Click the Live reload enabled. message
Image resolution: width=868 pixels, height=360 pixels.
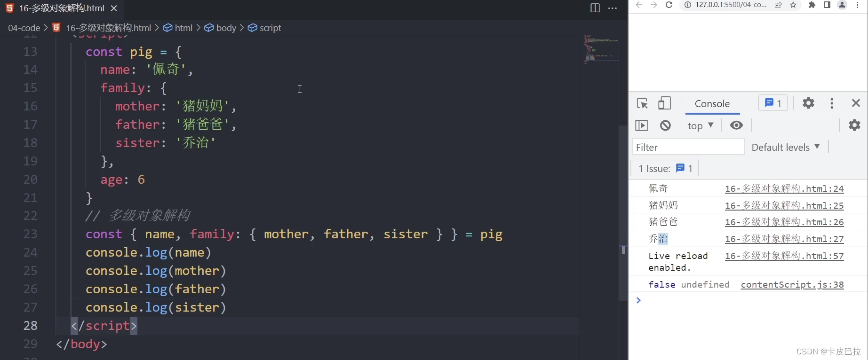[678, 262]
